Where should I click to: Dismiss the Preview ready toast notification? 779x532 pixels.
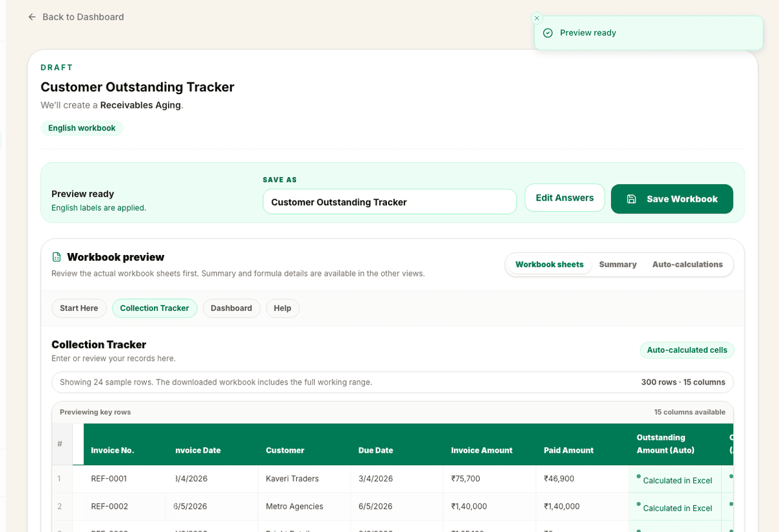click(x=536, y=18)
